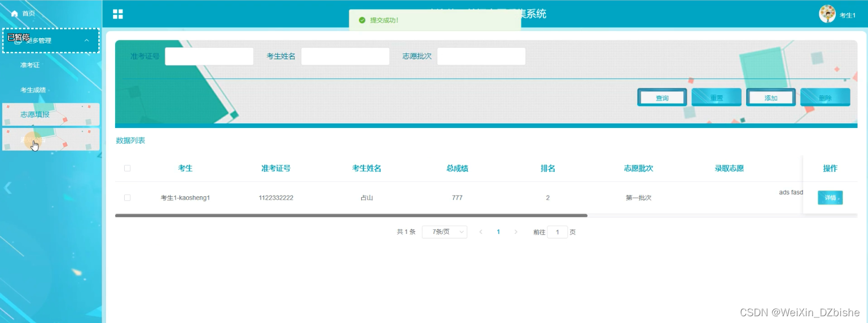Click the 删除 button
The height and width of the screenshot is (323, 868).
[825, 98]
